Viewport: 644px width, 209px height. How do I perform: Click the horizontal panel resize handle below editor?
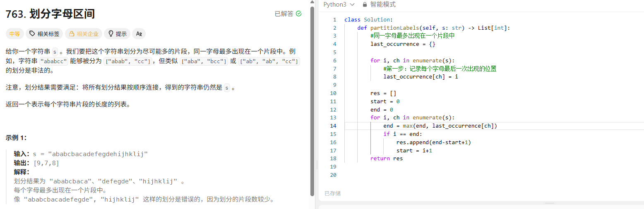(550, 203)
